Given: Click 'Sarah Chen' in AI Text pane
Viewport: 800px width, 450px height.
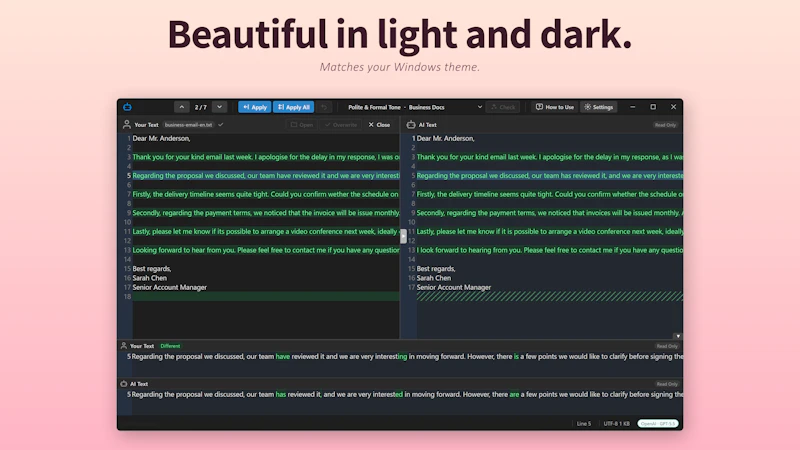Looking at the screenshot, I should (x=434, y=278).
